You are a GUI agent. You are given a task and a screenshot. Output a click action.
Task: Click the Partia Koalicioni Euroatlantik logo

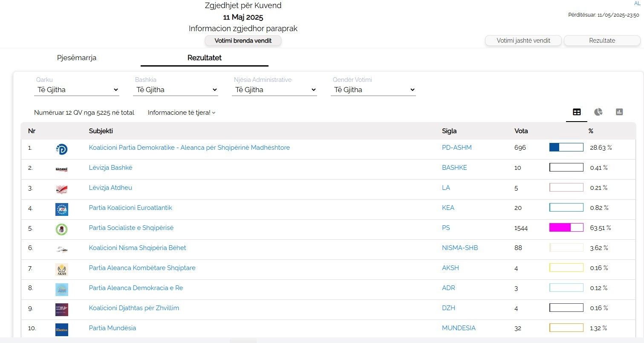click(62, 209)
